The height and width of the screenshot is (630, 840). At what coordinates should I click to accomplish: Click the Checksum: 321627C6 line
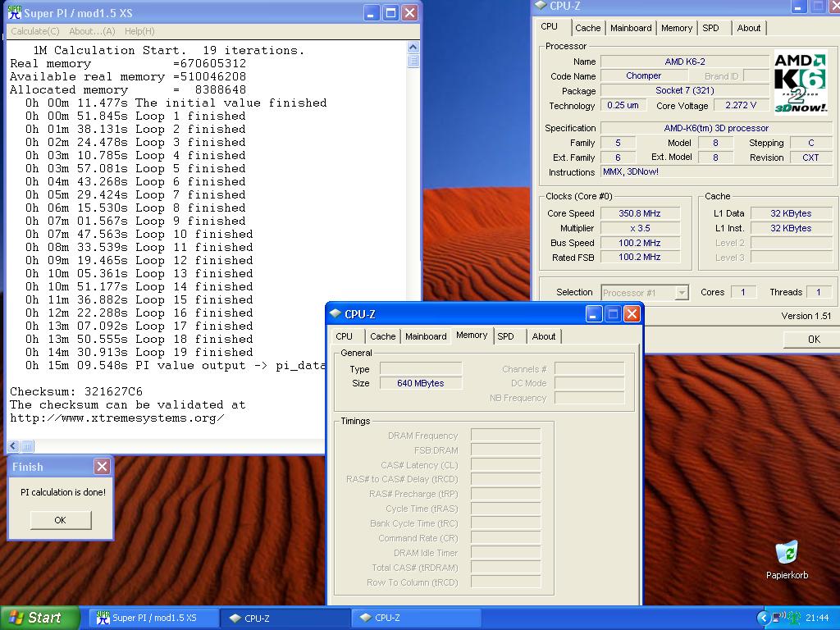[76, 391]
